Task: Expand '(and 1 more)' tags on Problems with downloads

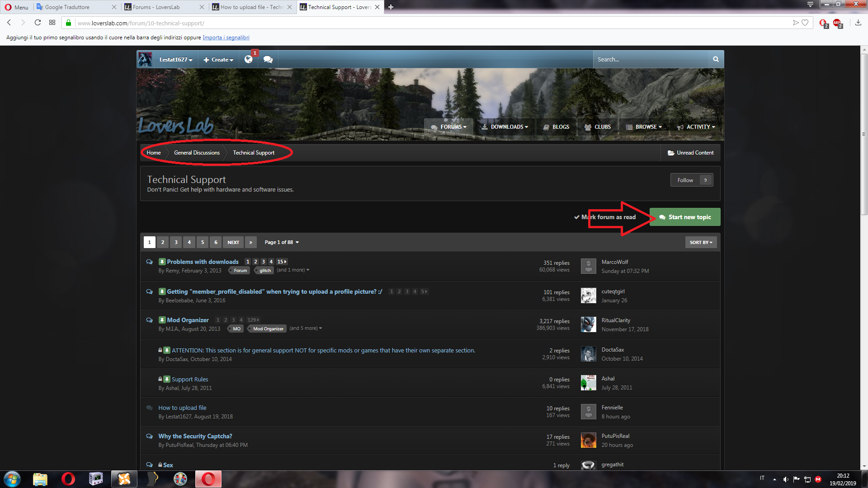Action: coord(293,270)
